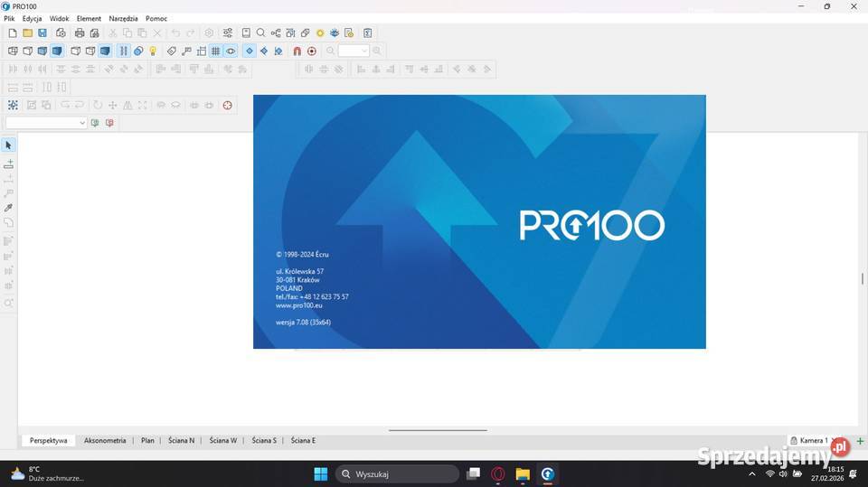The height and width of the screenshot is (487, 868).
Task: Click the yellow sun icon in top toolbar
Action: 320,33
